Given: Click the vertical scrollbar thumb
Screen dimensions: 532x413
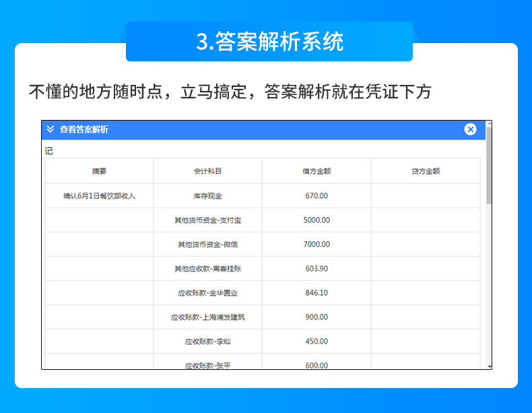Looking at the screenshot, I should (x=489, y=165).
